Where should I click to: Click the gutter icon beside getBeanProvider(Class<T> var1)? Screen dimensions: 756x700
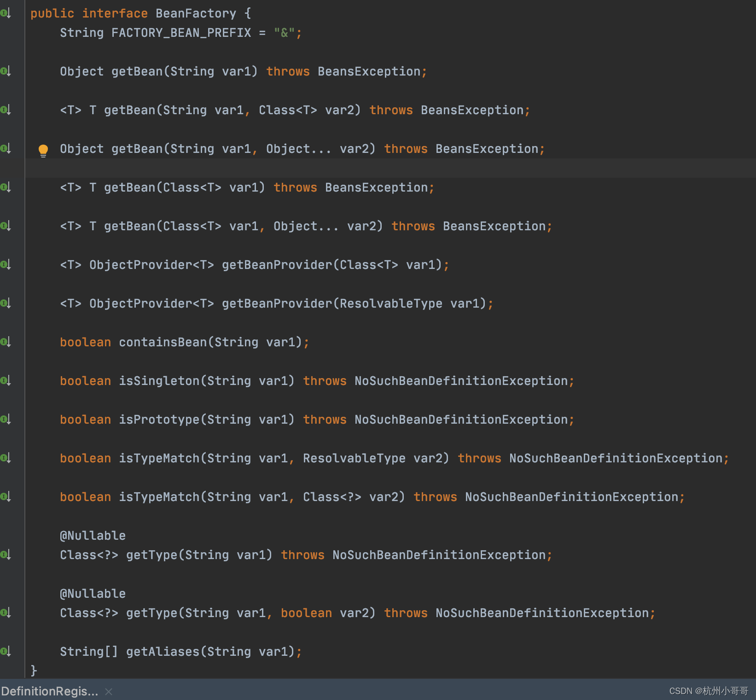[6, 264]
